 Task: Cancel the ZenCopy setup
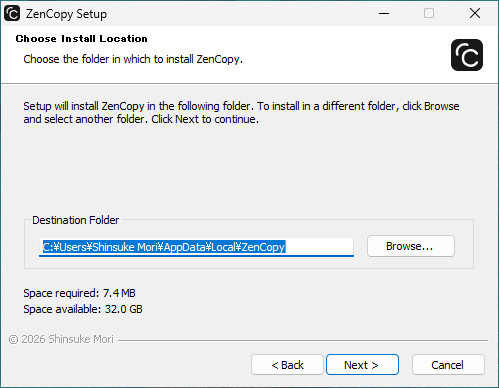click(448, 365)
